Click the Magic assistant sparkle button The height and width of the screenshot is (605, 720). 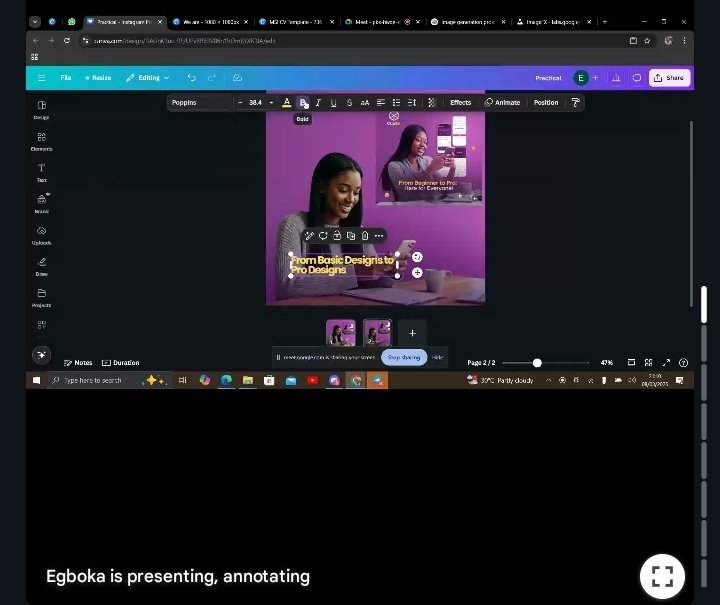41,355
